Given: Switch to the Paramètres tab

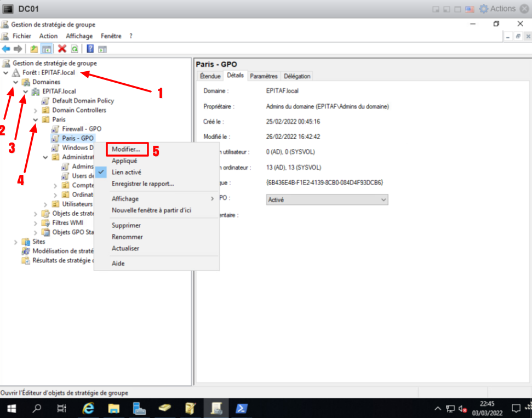Looking at the screenshot, I should click(264, 76).
